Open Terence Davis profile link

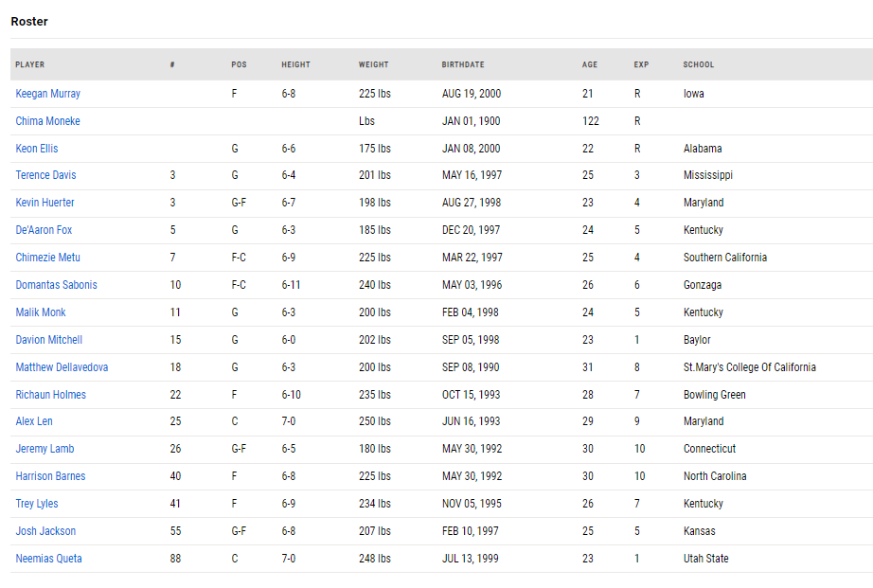[x=45, y=175]
